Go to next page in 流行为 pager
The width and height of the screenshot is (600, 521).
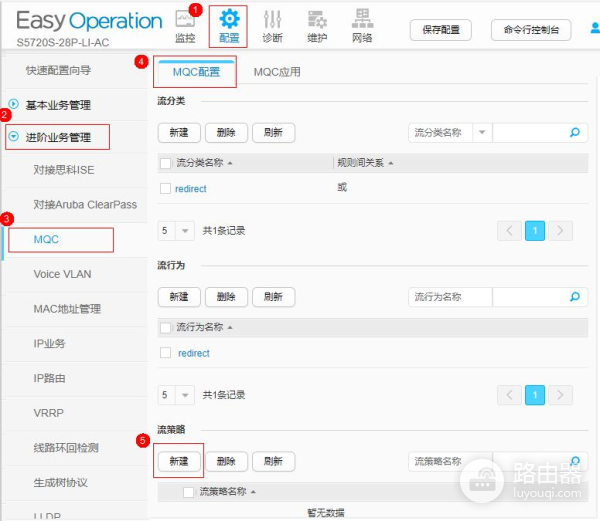pos(560,395)
